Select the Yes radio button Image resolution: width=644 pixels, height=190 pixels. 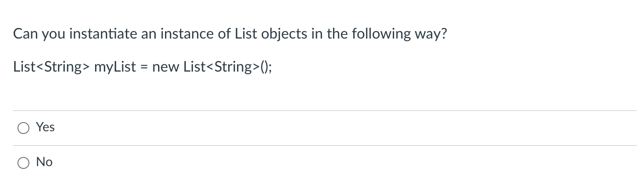(23, 129)
